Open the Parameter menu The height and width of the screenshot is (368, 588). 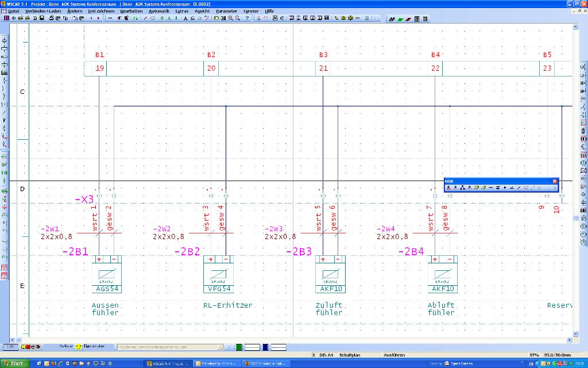tap(226, 11)
